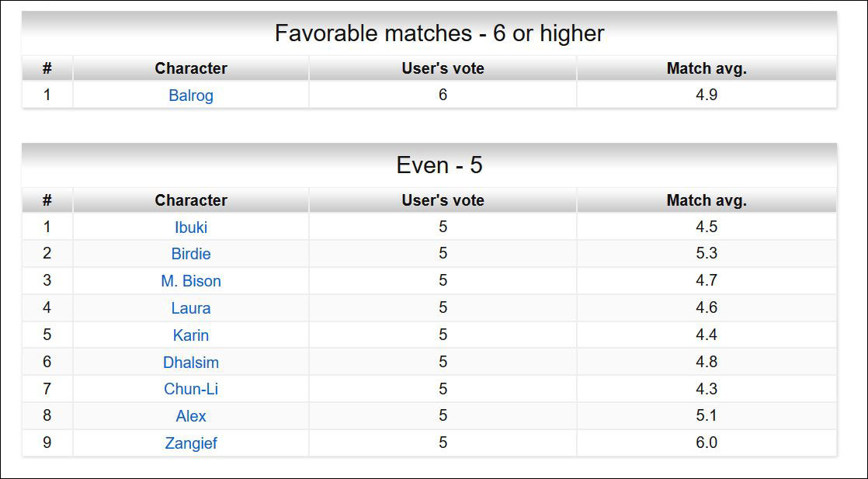Open Dhalsim's matchup details
The width and height of the screenshot is (868, 479).
pos(190,362)
